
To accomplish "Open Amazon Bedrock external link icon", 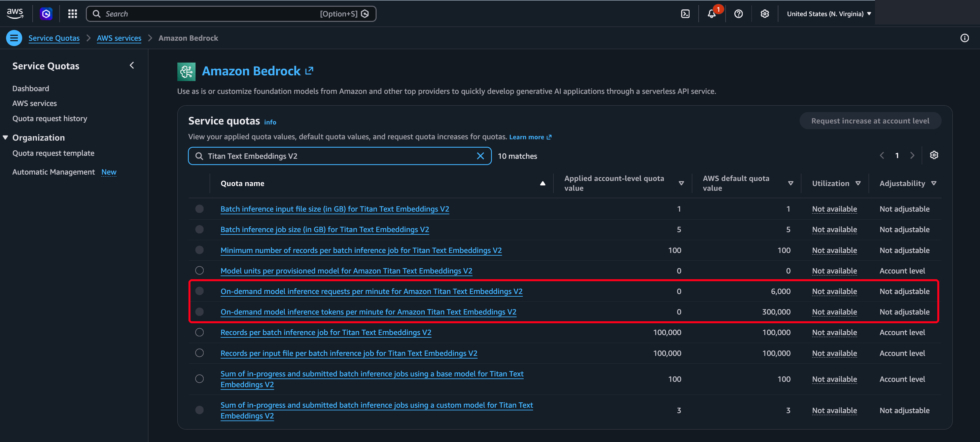I will point(309,71).
